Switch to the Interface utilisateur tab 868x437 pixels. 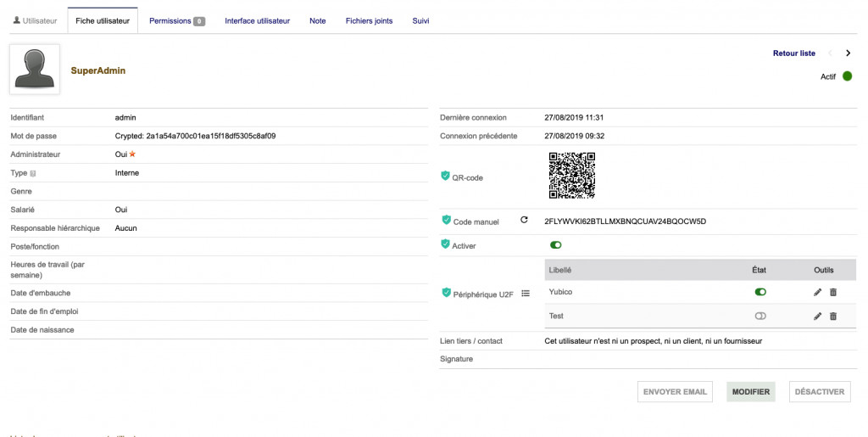pyautogui.click(x=257, y=21)
